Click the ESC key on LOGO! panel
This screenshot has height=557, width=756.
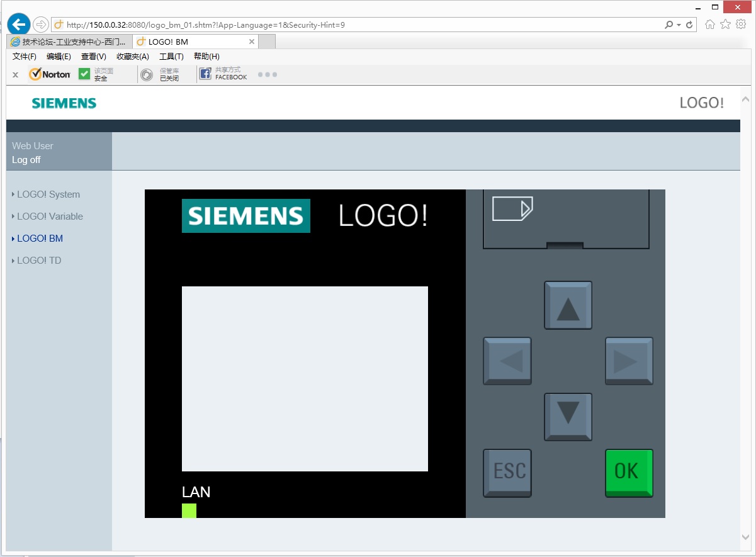(x=507, y=473)
